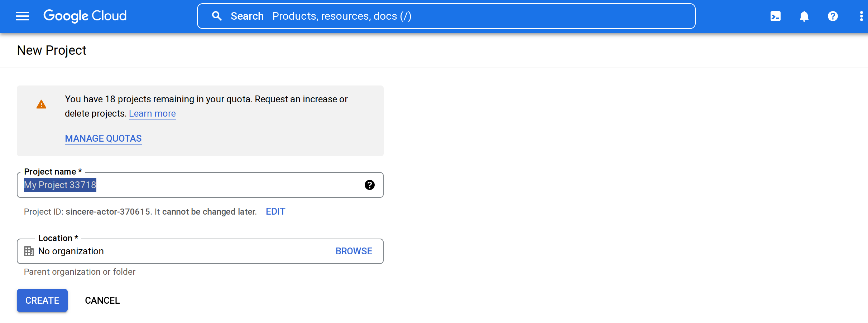This screenshot has width=868, height=323.
Task: Focus the Products, resources, docs search box
Action: (x=466, y=16)
